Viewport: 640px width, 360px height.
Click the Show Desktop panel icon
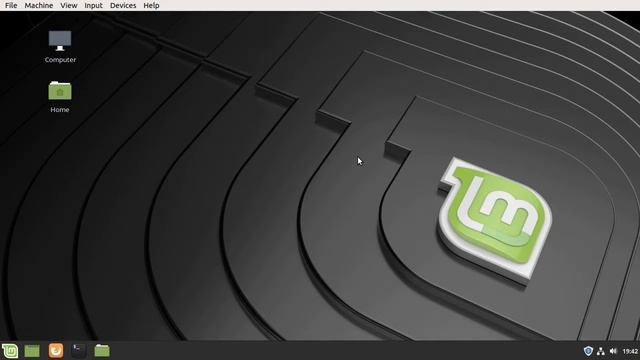[x=32, y=351]
